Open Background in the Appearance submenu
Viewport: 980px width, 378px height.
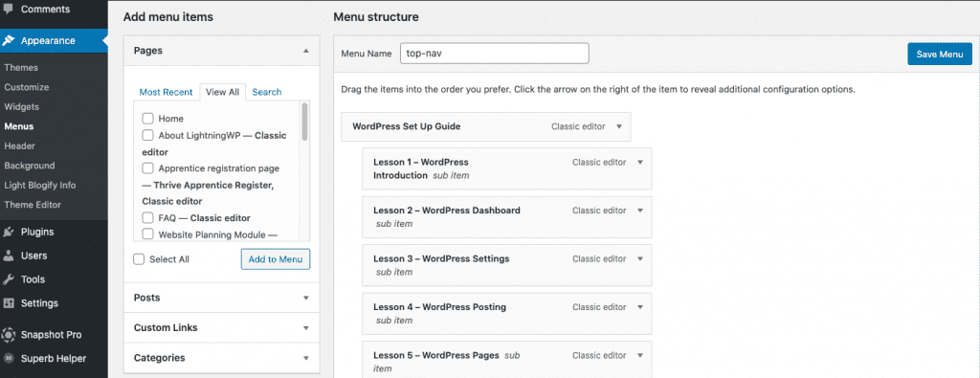tap(30, 166)
